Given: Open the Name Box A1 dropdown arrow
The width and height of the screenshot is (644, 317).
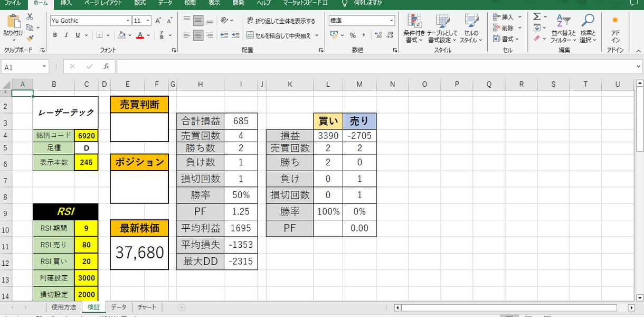Looking at the screenshot, I should [x=44, y=67].
